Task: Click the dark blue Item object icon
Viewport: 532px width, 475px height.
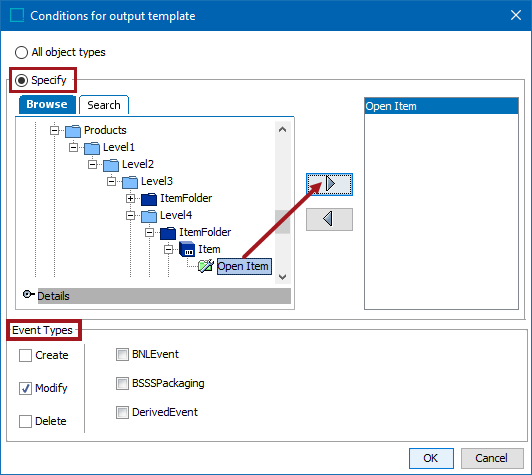Action: click(x=187, y=249)
